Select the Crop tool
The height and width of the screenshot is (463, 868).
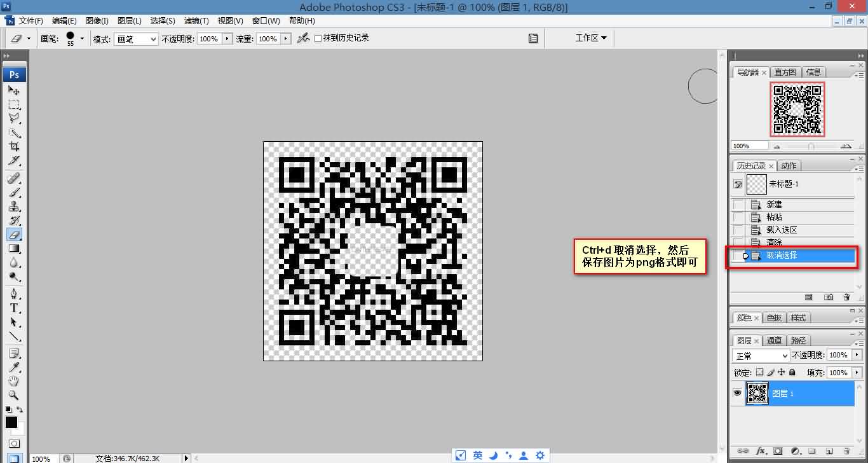14,146
